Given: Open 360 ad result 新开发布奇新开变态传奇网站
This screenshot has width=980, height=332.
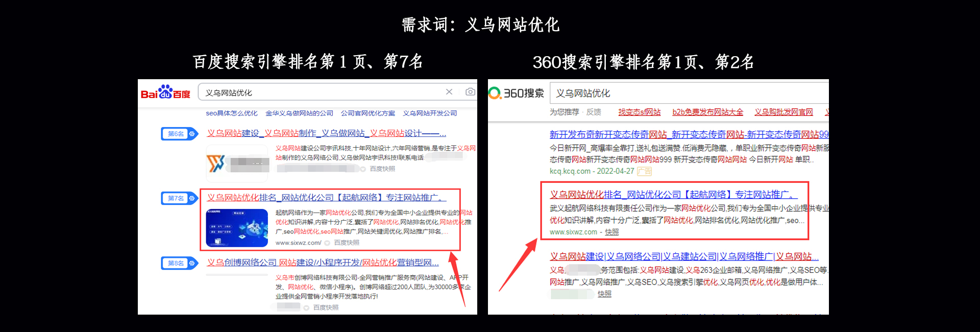Looking at the screenshot, I should [689, 134].
